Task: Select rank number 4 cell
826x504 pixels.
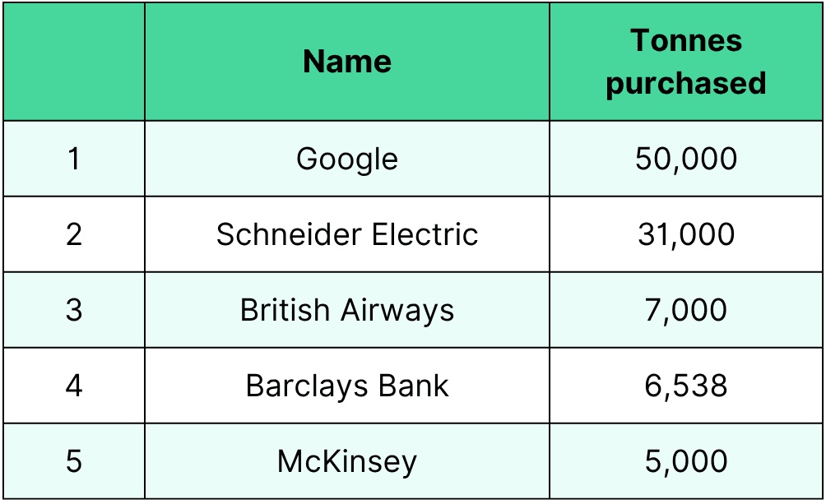Action: [74, 386]
